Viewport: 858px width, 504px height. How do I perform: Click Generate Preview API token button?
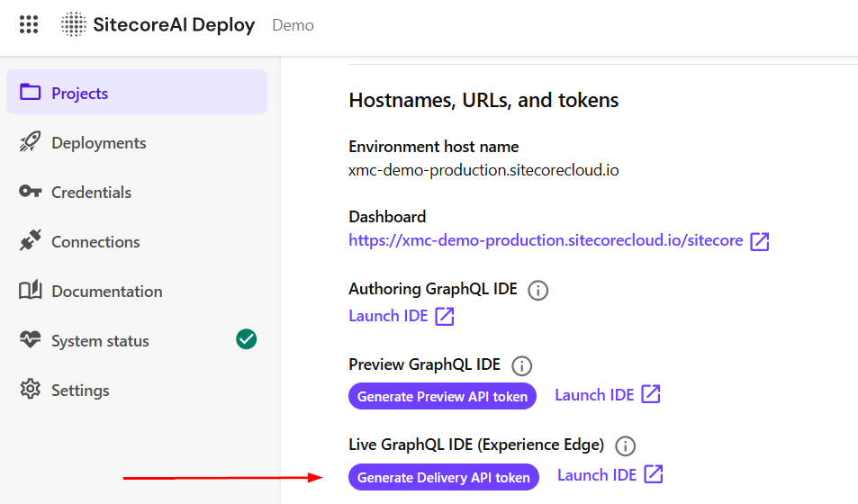[x=442, y=396]
